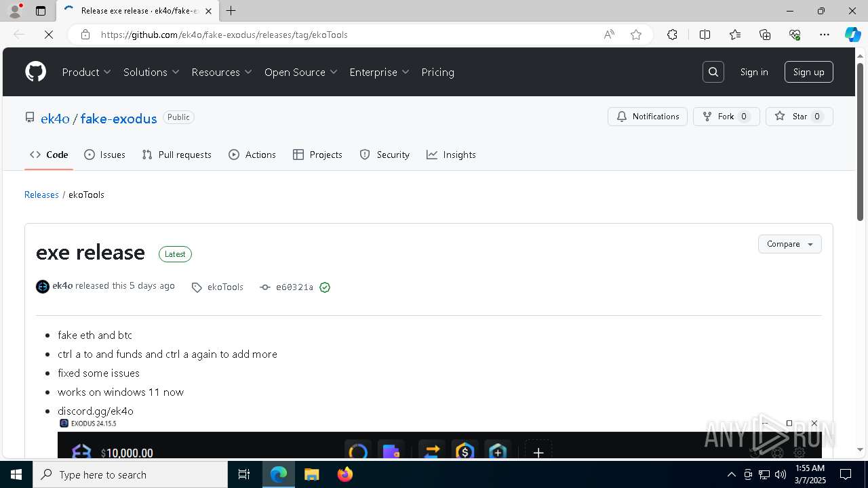Viewport: 868px width, 488px height.
Task: Click the verified commit badge
Action: (325, 287)
